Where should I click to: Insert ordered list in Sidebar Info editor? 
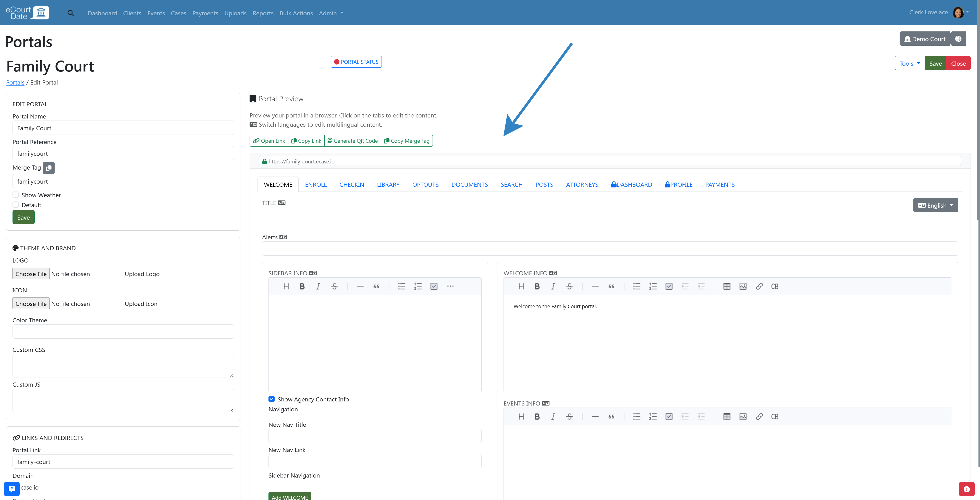pyautogui.click(x=418, y=286)
